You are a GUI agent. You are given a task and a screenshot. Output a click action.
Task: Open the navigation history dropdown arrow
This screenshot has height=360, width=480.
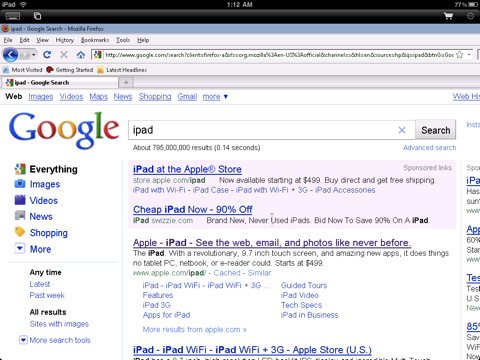pos(34,55)
